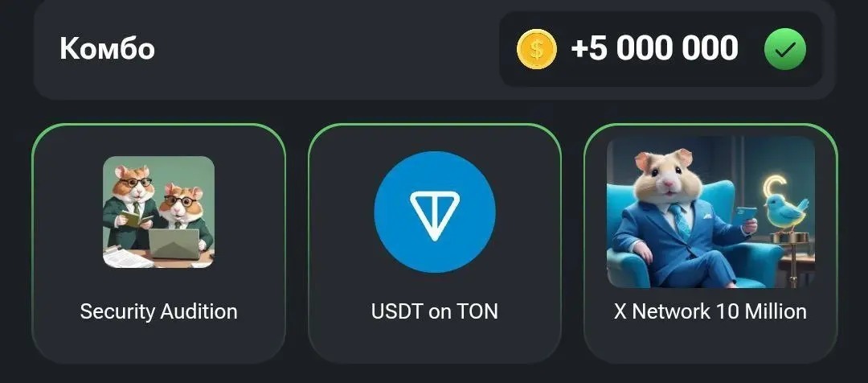
Task: Tap the green checkmark circle
Action: pyautogui.click(x=785, y=49)
